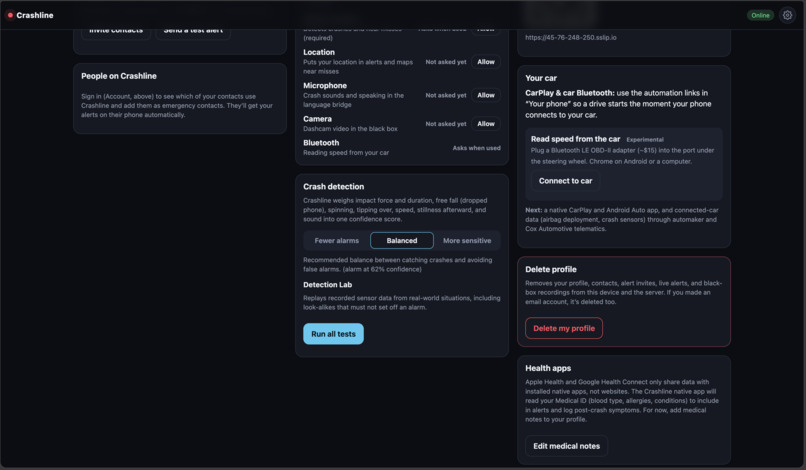Open settings via the gear icon

click(787, 15)
